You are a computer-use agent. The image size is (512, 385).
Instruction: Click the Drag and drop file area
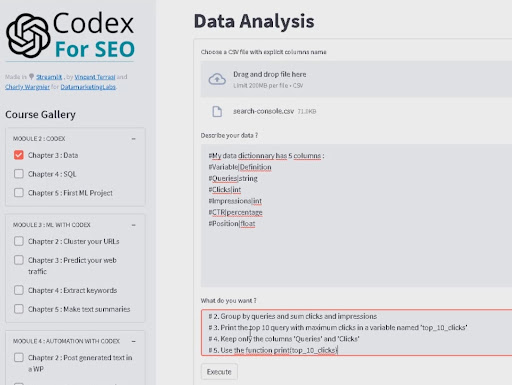coord(356,79)
